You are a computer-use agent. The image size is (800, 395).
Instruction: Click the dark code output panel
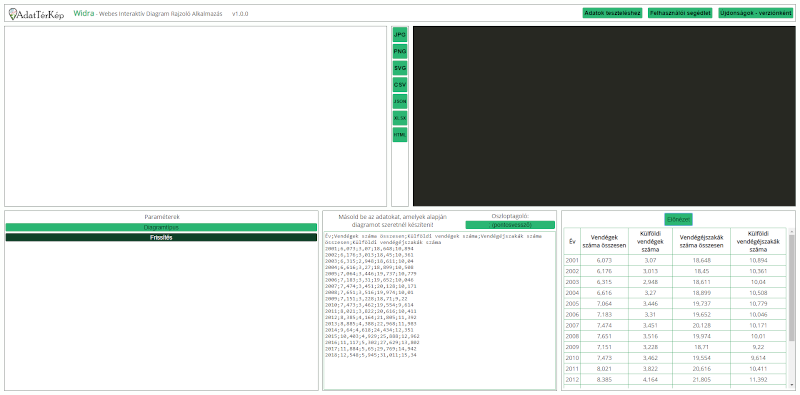[604, 116]
